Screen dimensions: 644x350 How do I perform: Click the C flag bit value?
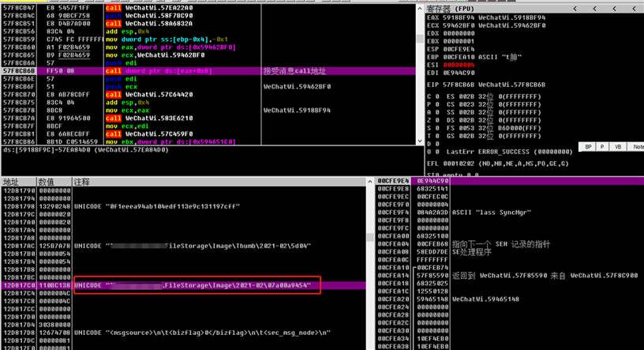[x=437, y=96]
